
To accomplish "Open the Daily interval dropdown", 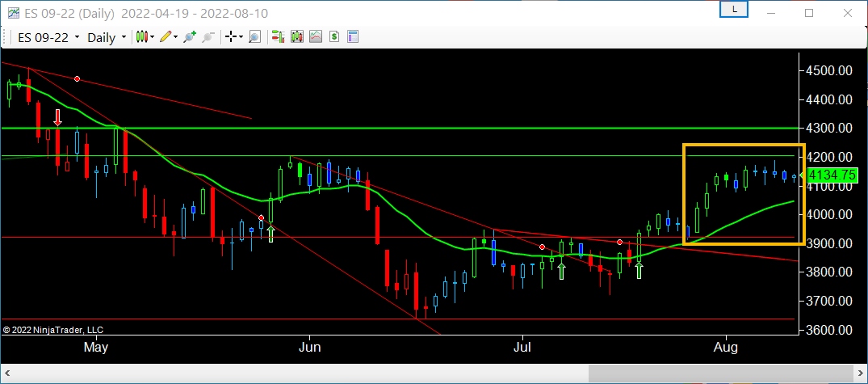I will pos(107,38).
